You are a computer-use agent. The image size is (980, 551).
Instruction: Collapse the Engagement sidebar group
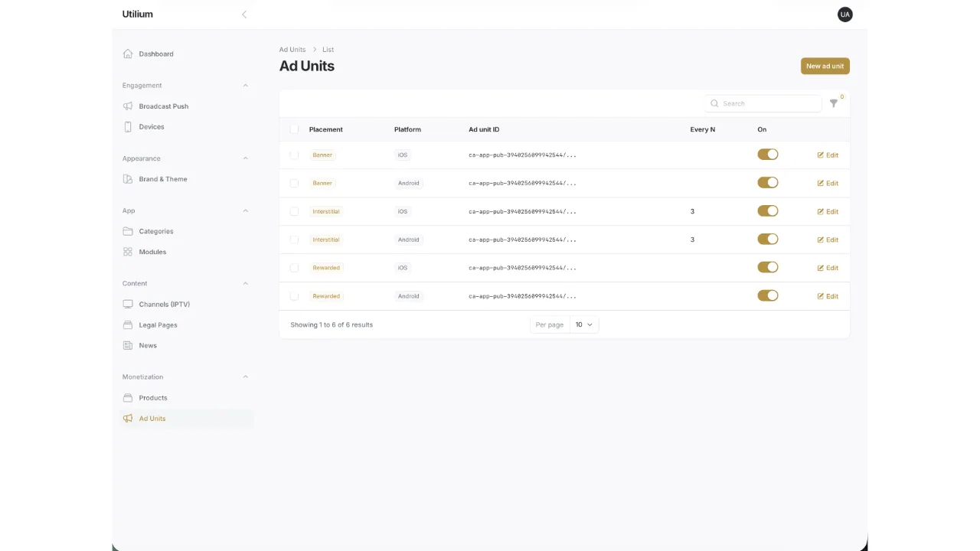[245, 86]
